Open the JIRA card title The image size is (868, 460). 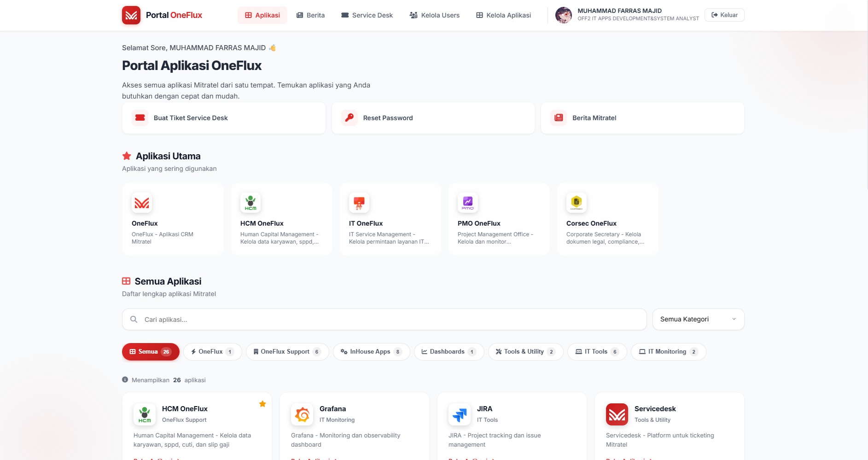[484, 409]
